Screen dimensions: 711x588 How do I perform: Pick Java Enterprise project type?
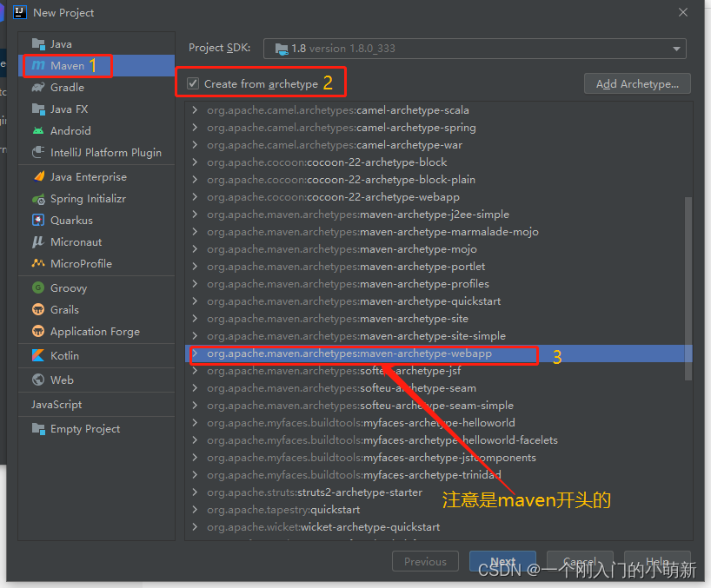(x=96, y=176)
